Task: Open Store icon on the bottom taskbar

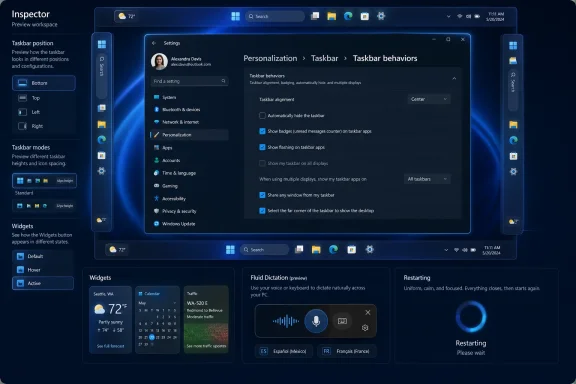Action: tap(352, 250)
